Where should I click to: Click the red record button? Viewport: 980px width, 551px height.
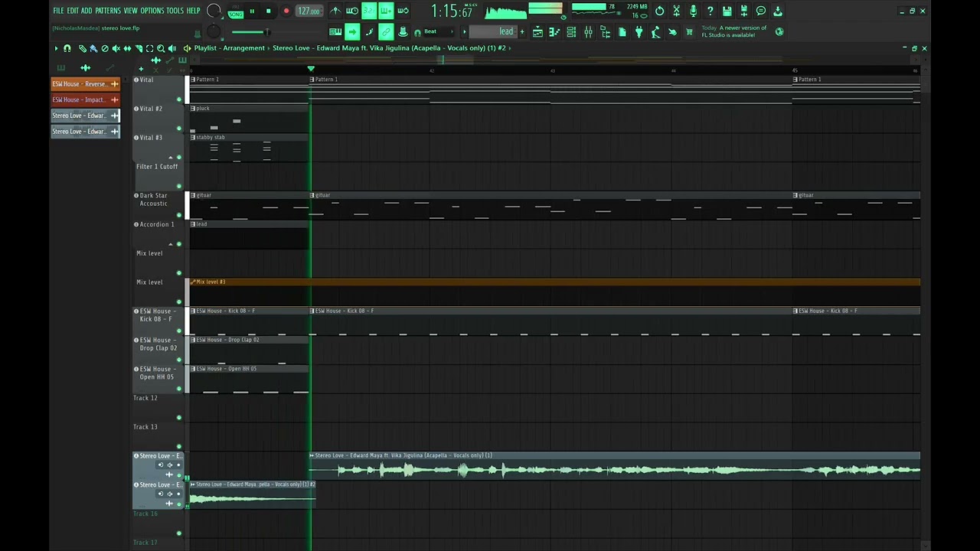click(286, 11)
